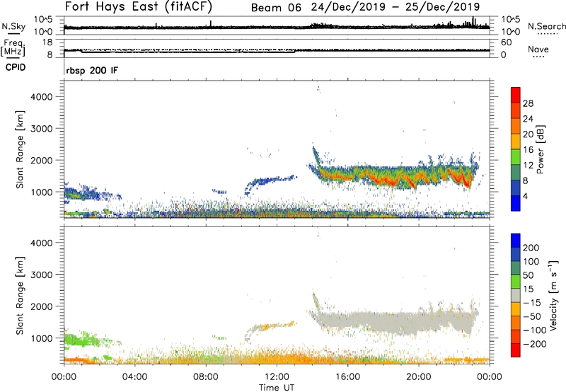Click the blue scatter trace near 12:00 in the power panel
Screen dimensions: 566x392
pyautogui.click(x=272, y=180)
